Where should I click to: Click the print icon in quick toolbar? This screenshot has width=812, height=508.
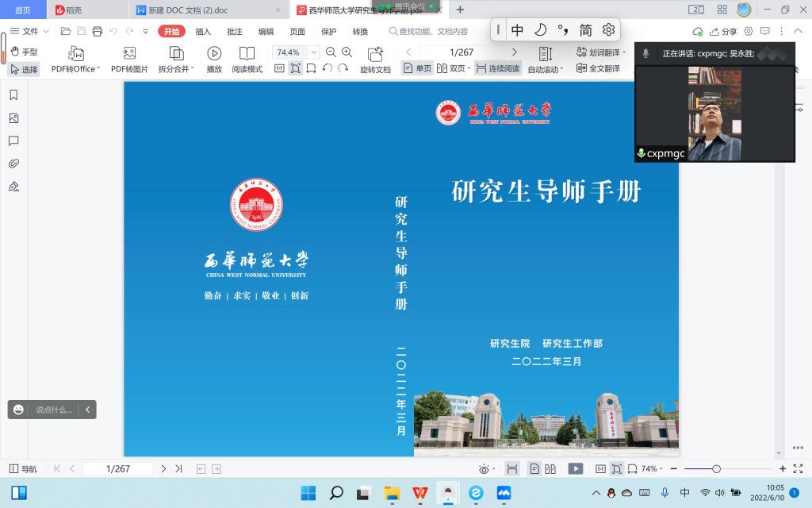[97, 32]
